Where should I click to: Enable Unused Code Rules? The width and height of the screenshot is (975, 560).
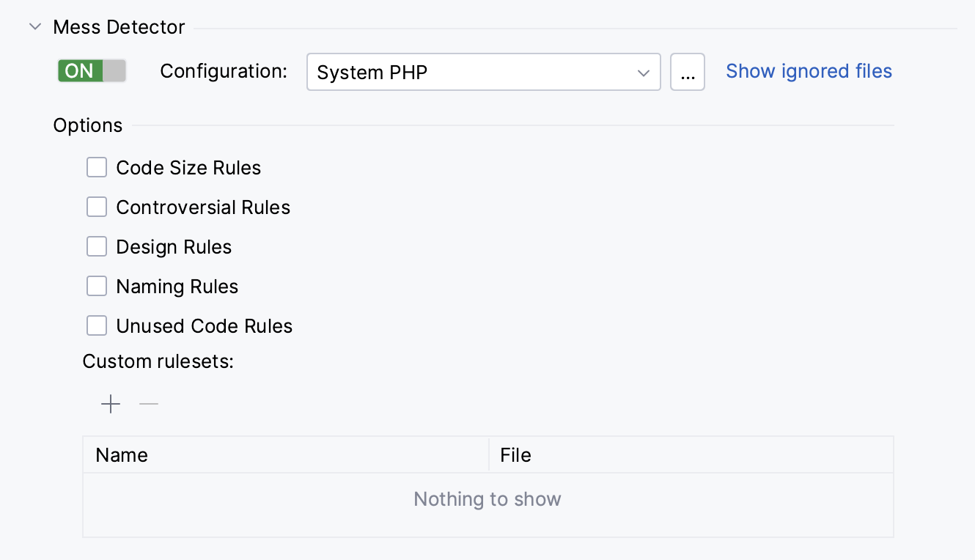(x=96, y=325)
